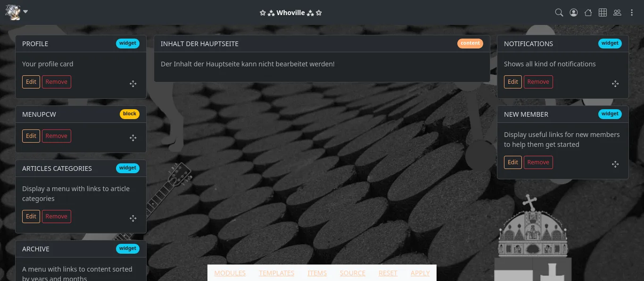Screen dimensions: 644x281
Task: Click the move handle on Profile widget
Action: coord(133,84)
